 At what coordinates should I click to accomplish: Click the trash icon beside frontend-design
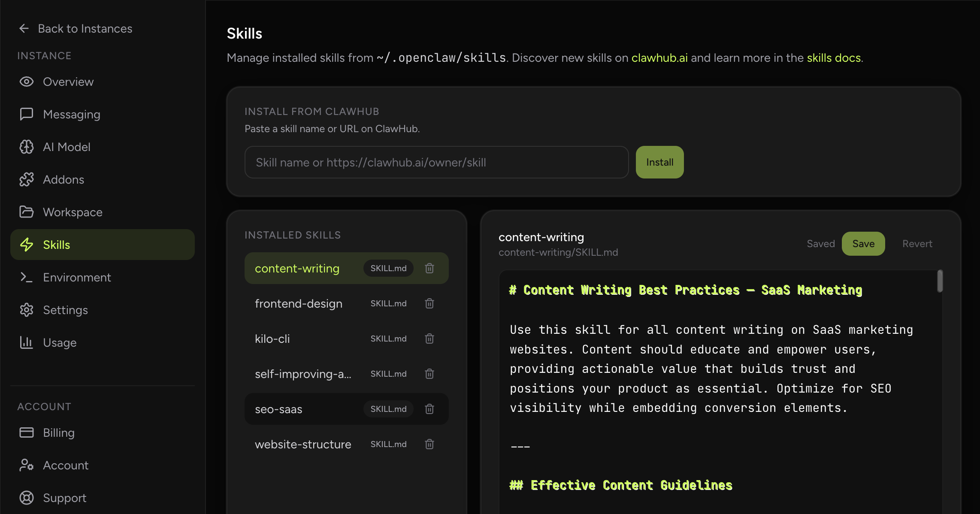point(429,303)
